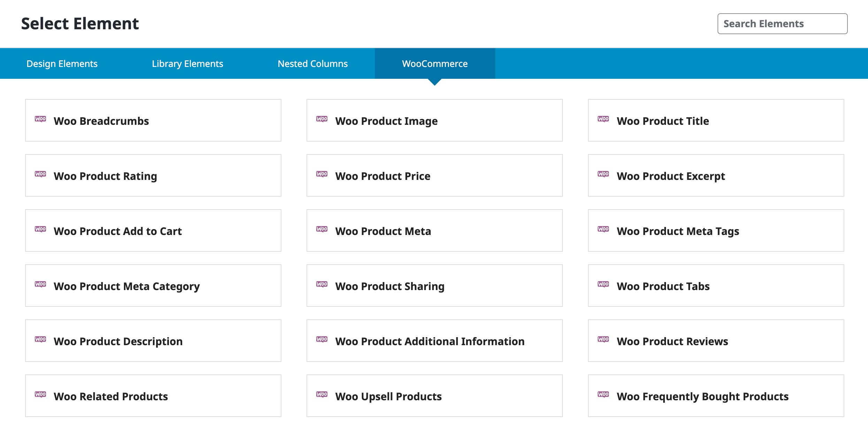The height and width of the screenshot is (440, 868).
Task: Click the 'Woo Product Sharing' label
Action: [x=390, y=287]
